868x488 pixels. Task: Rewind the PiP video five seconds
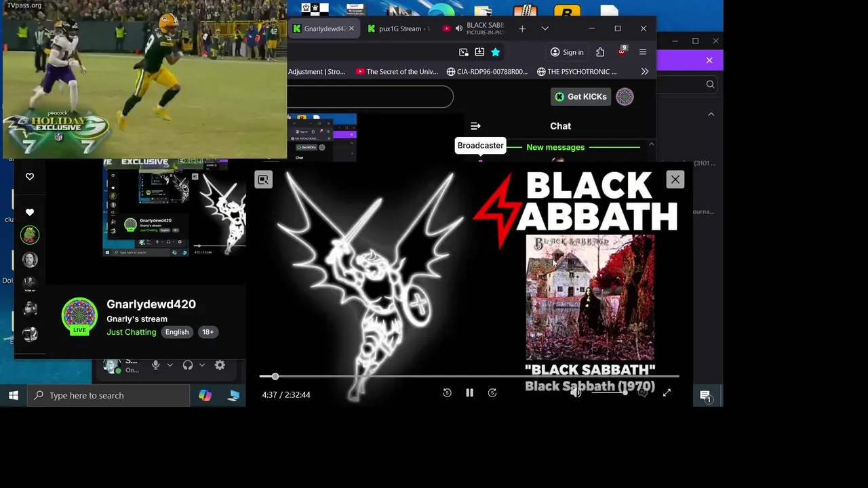tap(447, 393)
